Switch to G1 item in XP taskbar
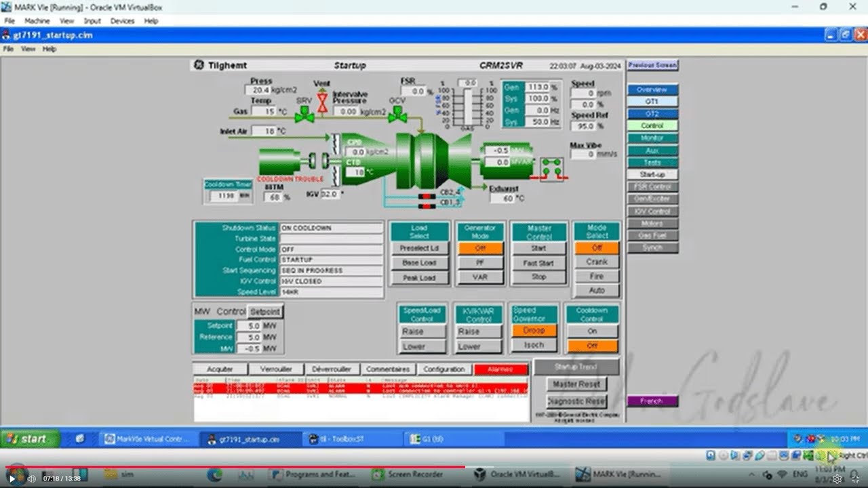 click(x=452, y=439)
